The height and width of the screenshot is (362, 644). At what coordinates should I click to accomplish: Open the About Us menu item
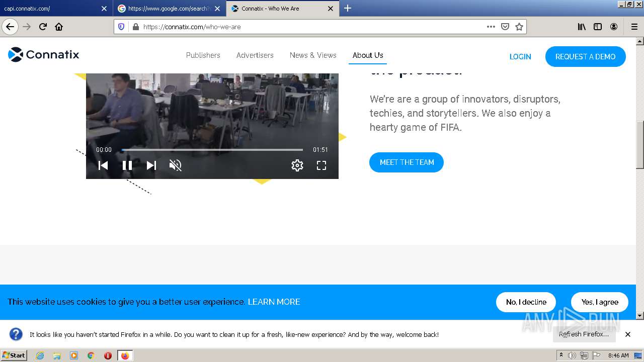click(368, 55)
